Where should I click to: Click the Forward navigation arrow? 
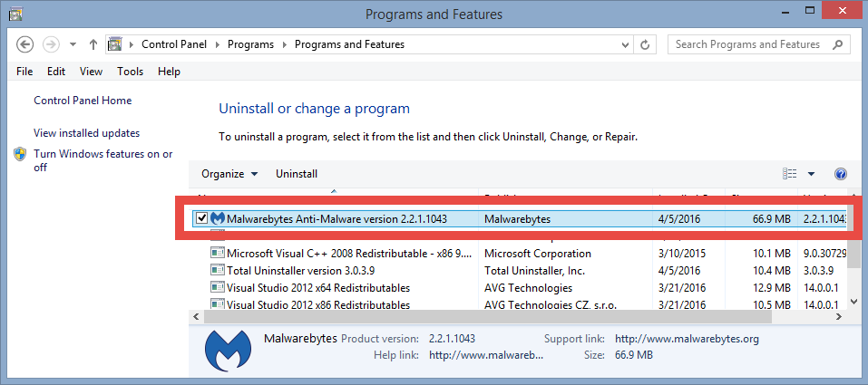51,44
